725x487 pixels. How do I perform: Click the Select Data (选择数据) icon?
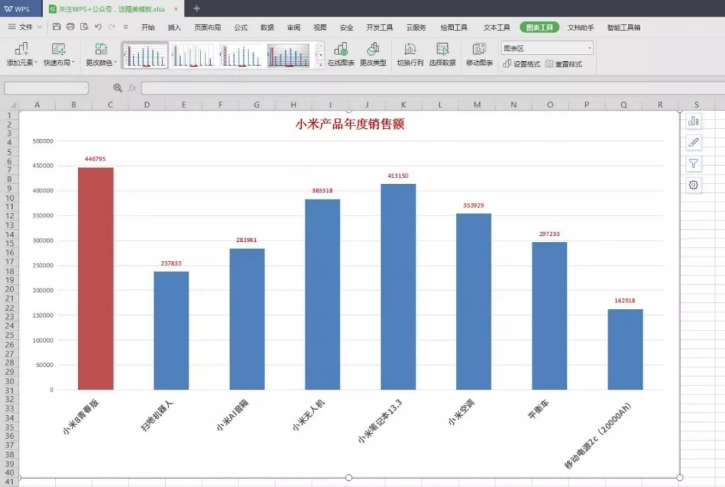442,55
